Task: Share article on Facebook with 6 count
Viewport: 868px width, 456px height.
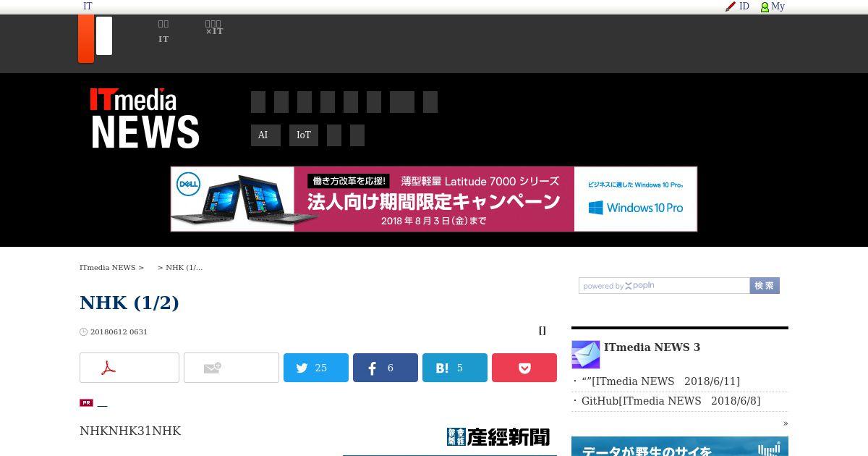Action: [386, 368]
